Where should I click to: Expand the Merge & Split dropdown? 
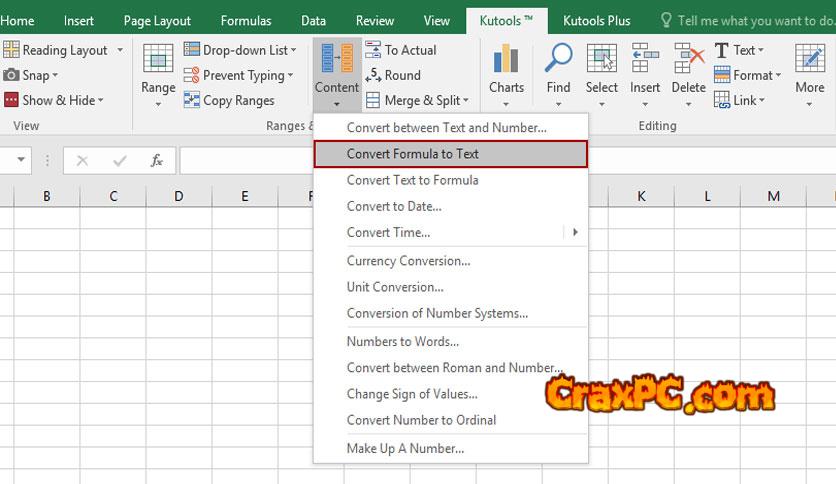468,101
